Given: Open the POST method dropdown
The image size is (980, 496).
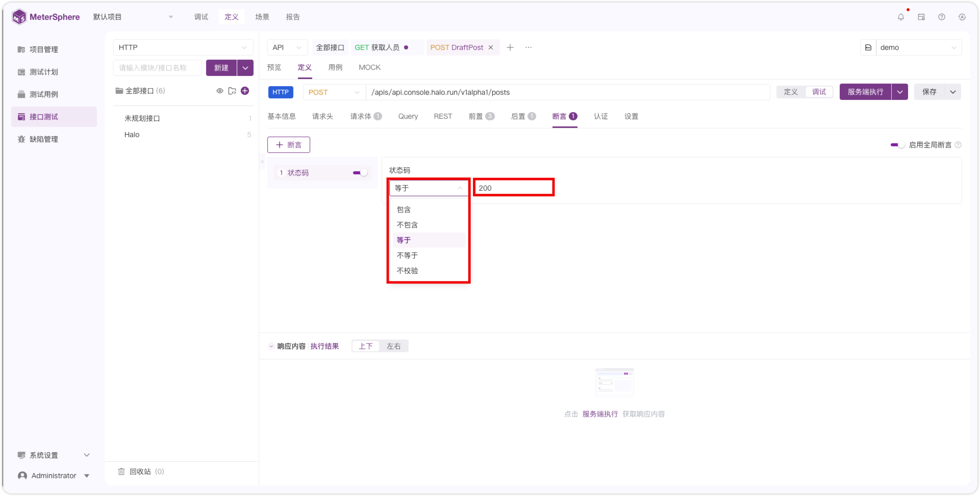Looking at the screenshot, I should (x=334, y=92).
